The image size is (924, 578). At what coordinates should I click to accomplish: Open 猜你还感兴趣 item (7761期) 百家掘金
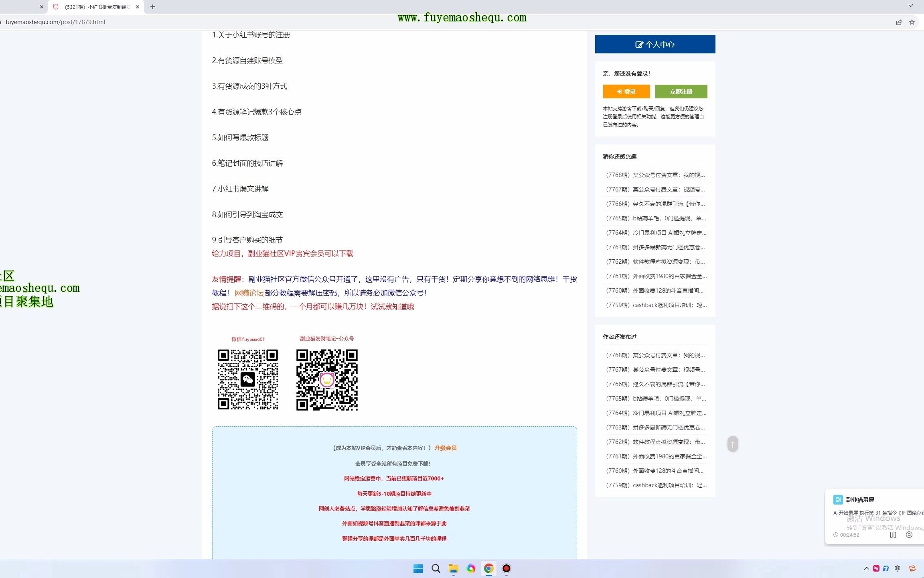tap(656, 276)
